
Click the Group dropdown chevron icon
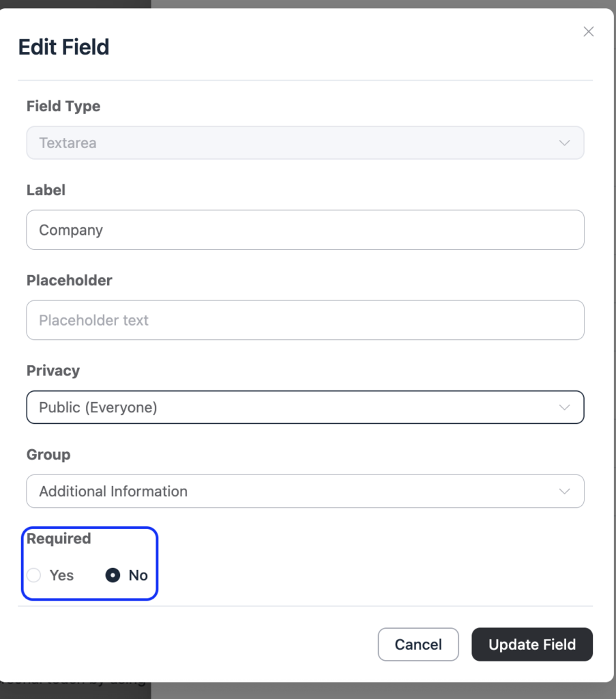click(x=564, y=491)
